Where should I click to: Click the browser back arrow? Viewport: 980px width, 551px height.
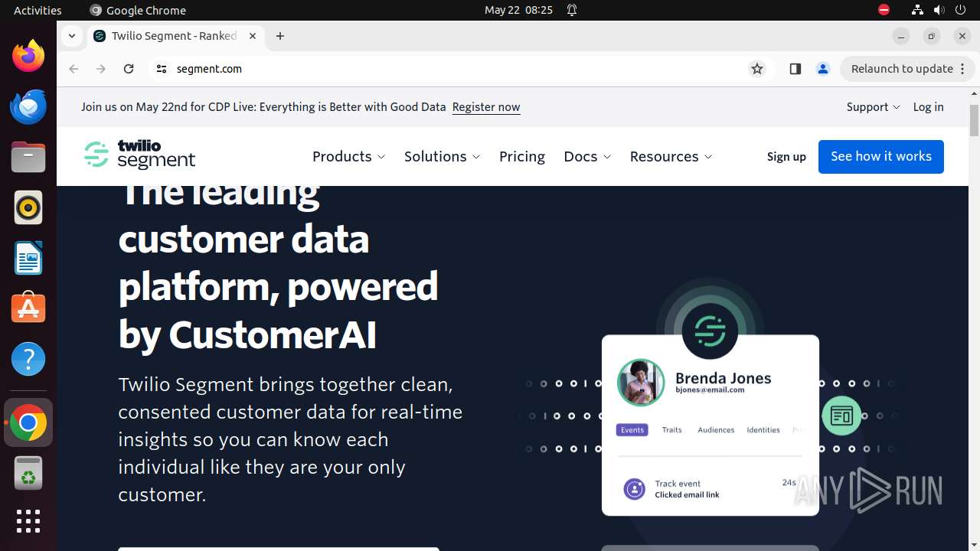[73, 69]
